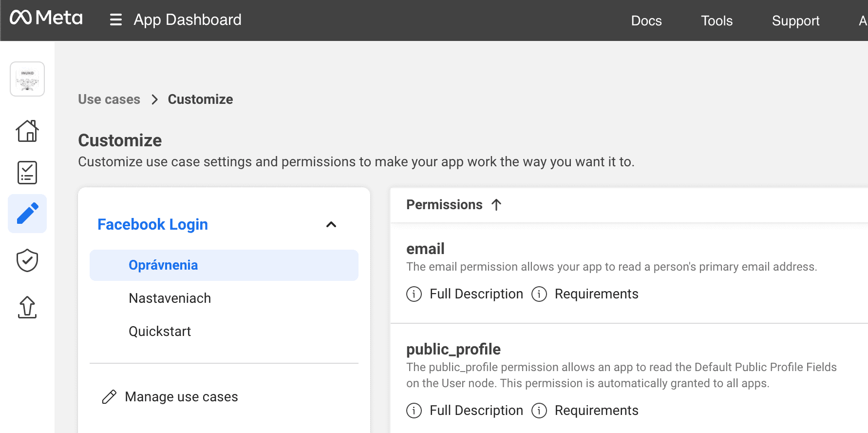This screenshot has width=868, height=433.
Task: Open Requirements for public_profile permission
Action: [596, 411]
